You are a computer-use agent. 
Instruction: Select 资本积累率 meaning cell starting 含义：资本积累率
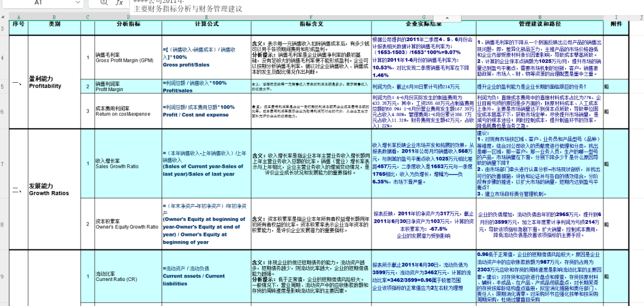[311, 224]
